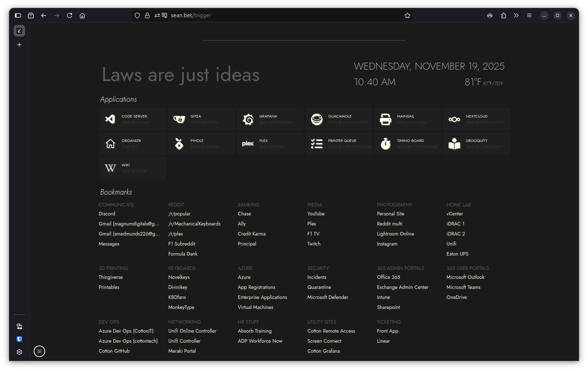Open the Microsoft Defender bookmark
The image size is (588, 371).
[328, 297]
